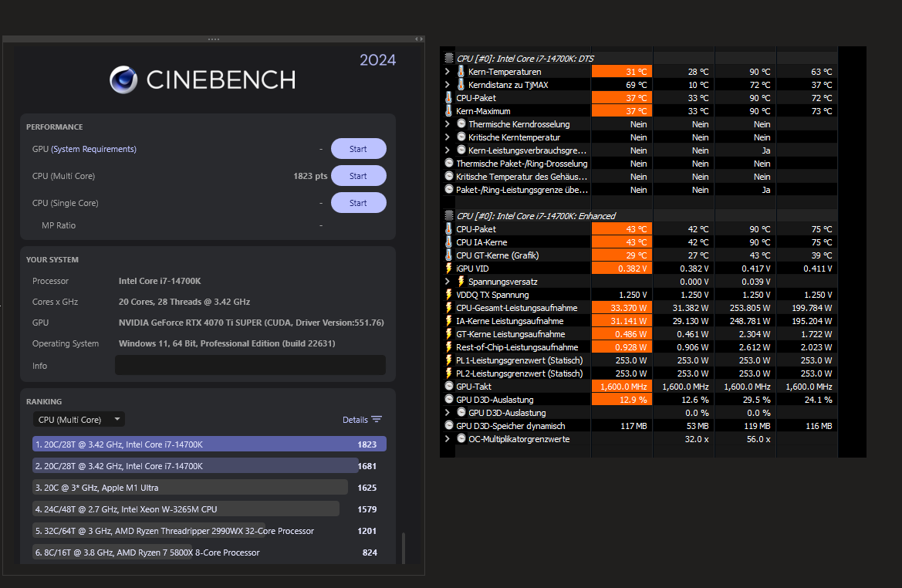This screenshot has width=902, height=588.
Task: Expand the Kern-Leistungsverbrauchsgrenze row
Action: point(448,150)
